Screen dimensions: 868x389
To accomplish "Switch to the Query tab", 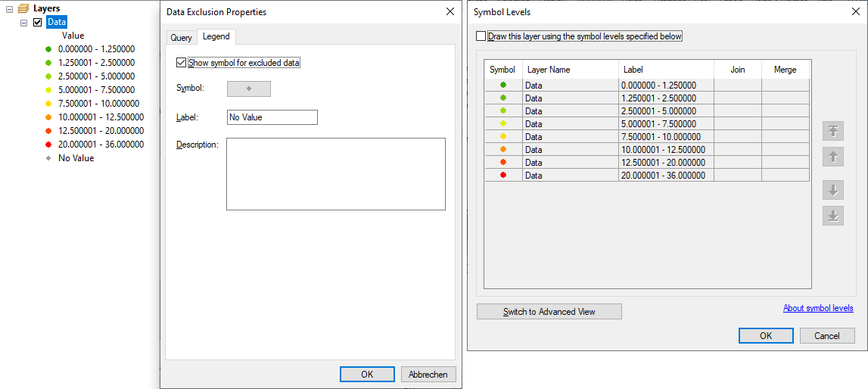I will coord(181,37).
